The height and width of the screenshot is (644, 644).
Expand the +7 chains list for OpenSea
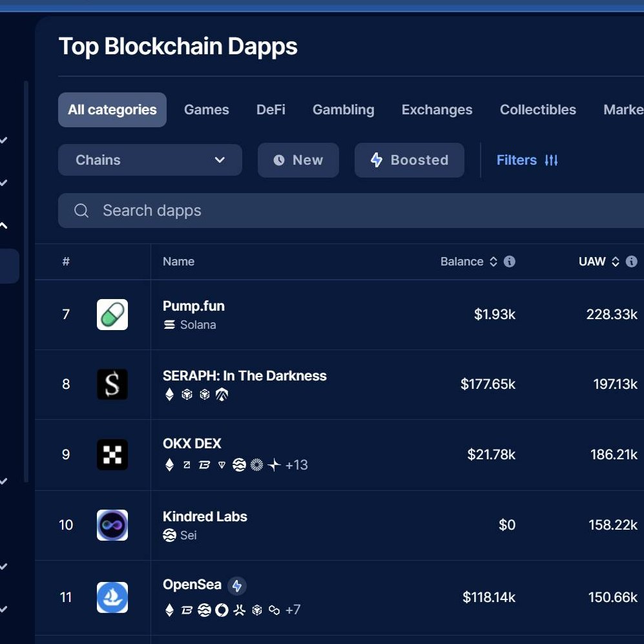[293, 610]
